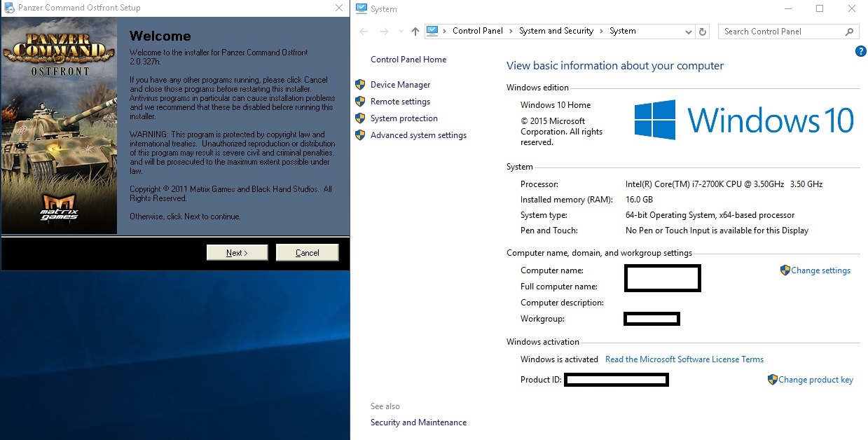
Task: Click the Search Control Panel field
Action: pos(788,32)
